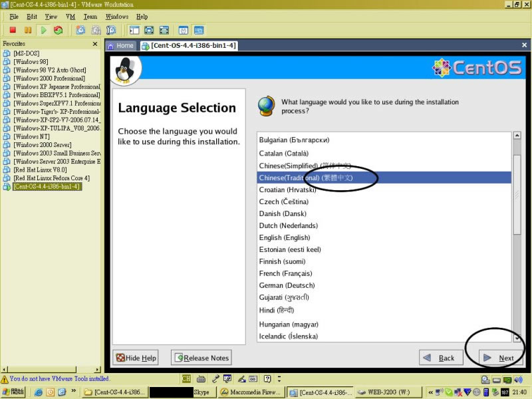
Task: Click the Next button
Action: (x=501, y=358)
